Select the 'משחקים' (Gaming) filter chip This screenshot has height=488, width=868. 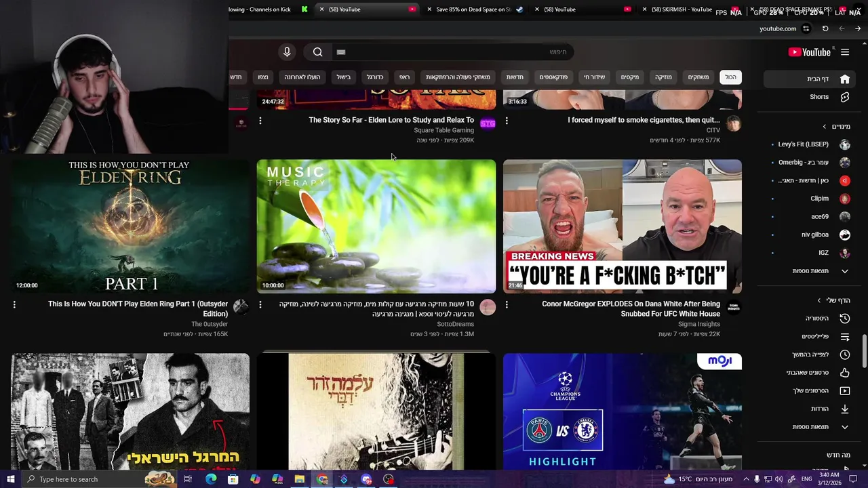pos(698,77)
